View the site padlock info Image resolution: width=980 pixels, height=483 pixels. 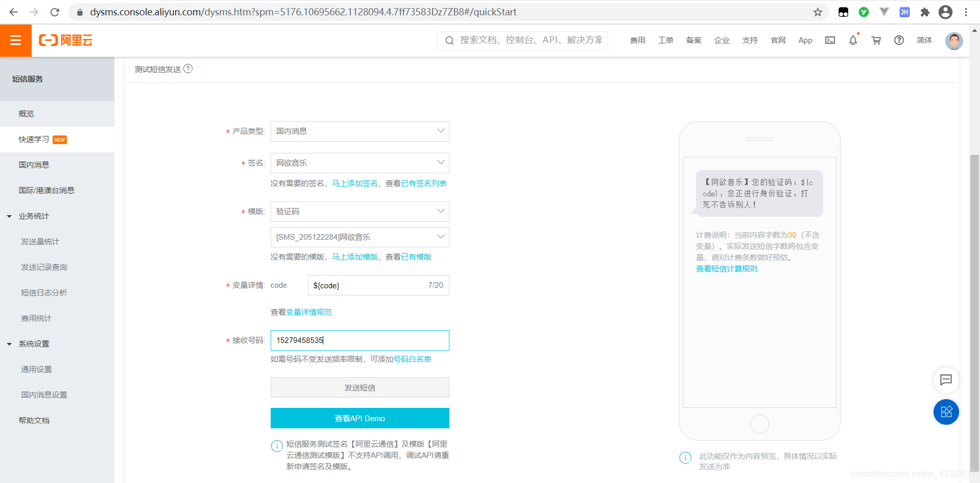(80, 12)
